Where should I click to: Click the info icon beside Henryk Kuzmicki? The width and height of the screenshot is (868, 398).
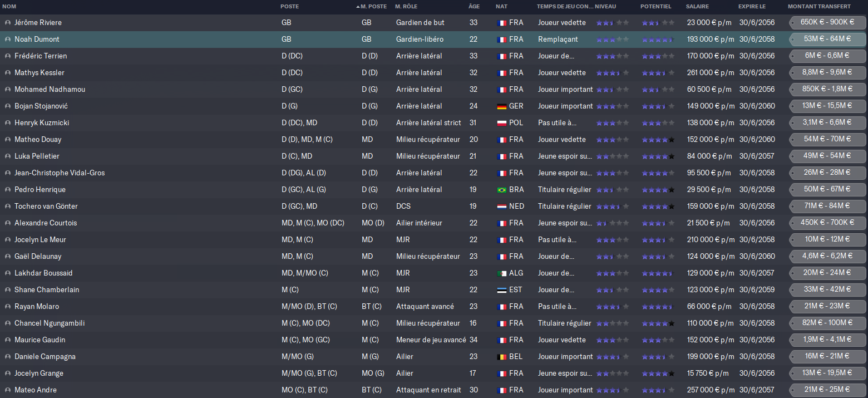(x=8, y=123)
